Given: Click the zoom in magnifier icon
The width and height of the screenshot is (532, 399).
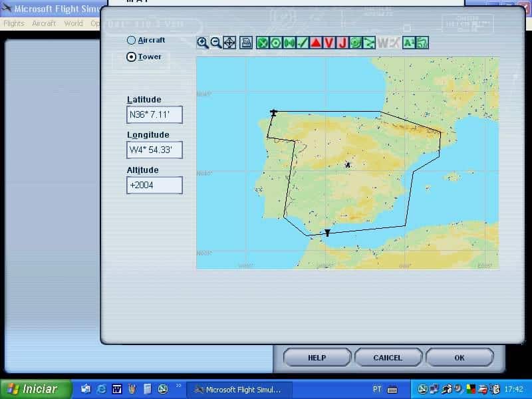Looking at the screenshot, I should 203,43.
